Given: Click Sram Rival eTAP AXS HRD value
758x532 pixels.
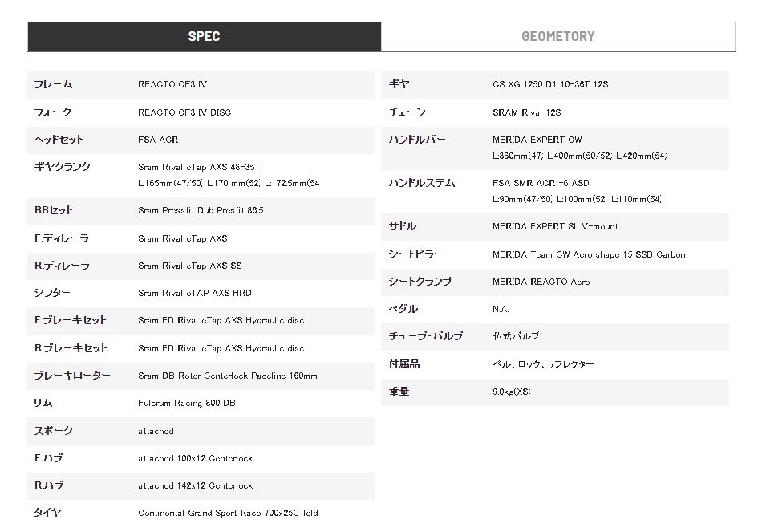Looking at the screenshot, I should click(x=195, y=293).
